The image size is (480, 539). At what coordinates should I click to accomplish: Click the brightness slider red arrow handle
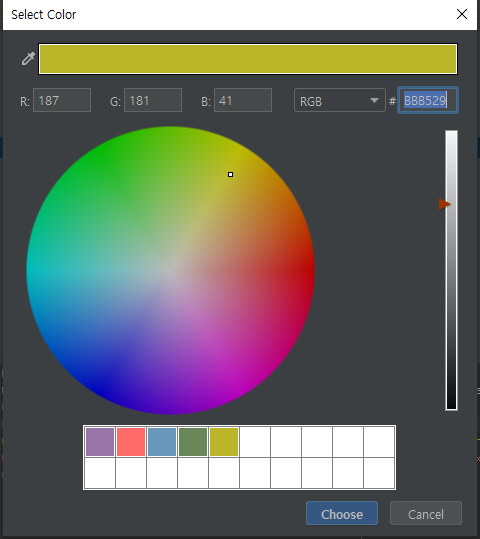444,204
